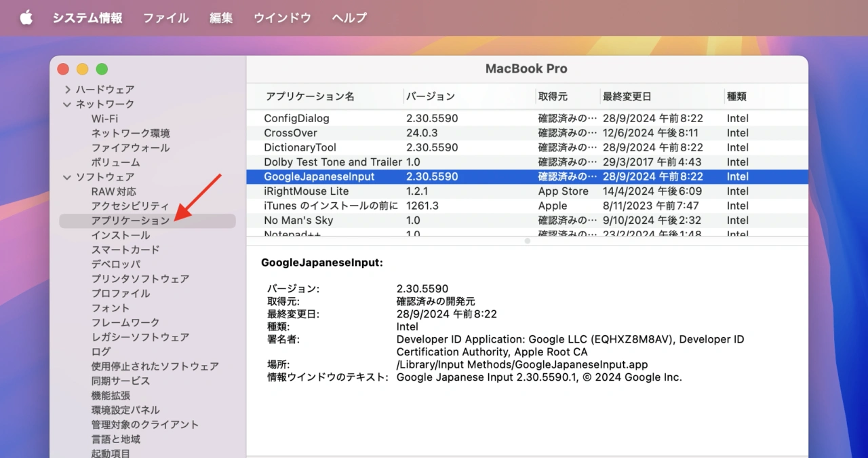Screen dimensions: 868x458
Task: Select the CrossOver row
Action: click(x=290, y=133)
